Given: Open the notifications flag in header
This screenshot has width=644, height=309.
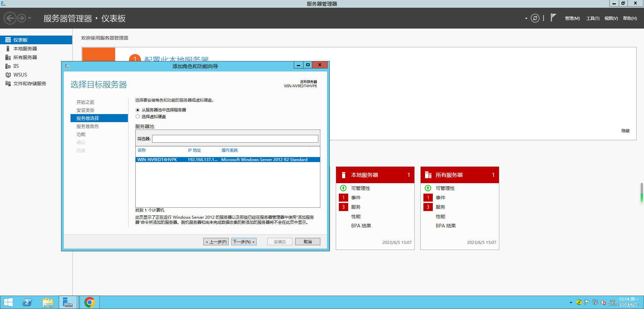Looking at the screenshot, I should pyautogui.click(x=553, y=18).
